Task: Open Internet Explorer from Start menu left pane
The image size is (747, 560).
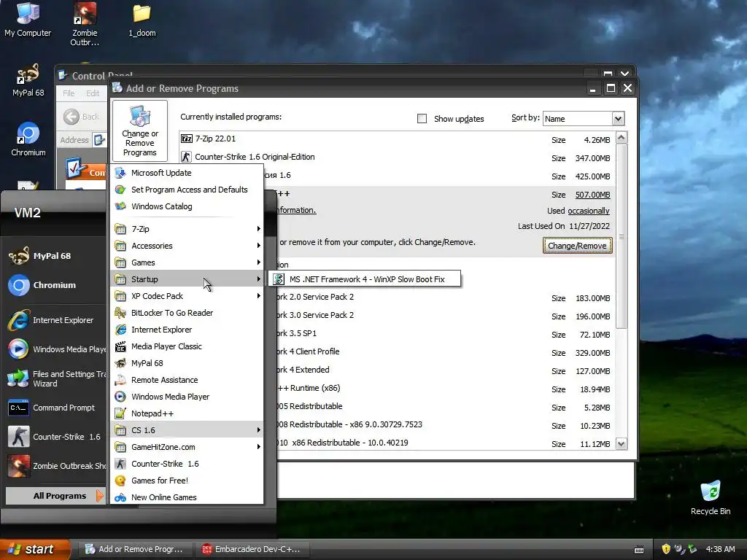Action: click(56, 320)
